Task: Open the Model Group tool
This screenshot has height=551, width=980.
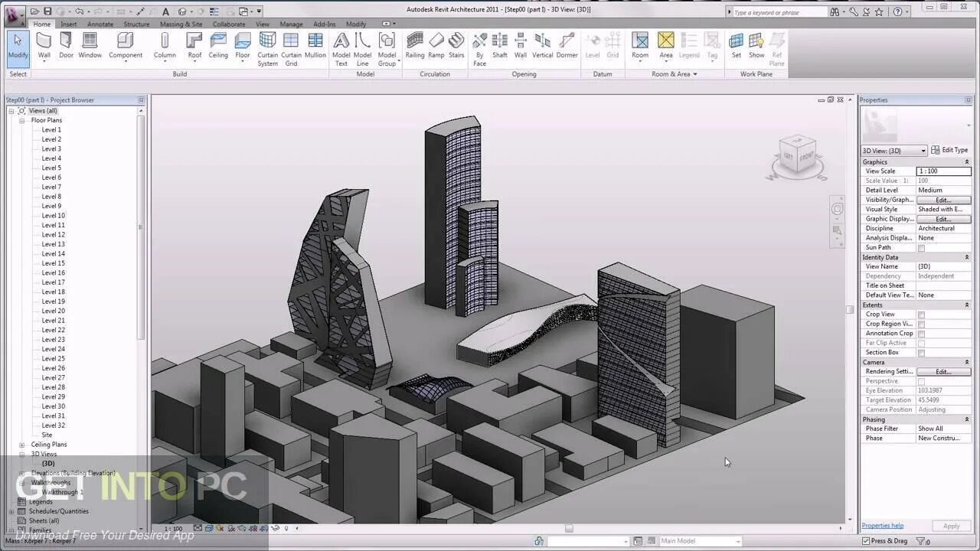Action: click(x=387, y=49)
